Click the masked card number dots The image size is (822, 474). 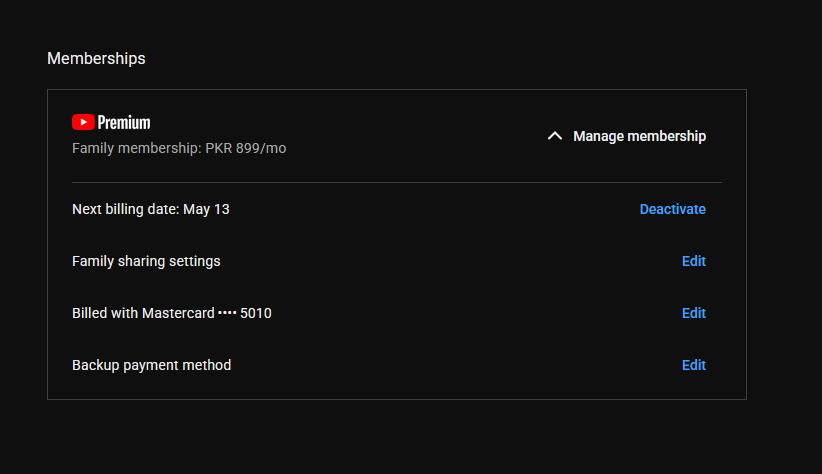tap(227, 313)
